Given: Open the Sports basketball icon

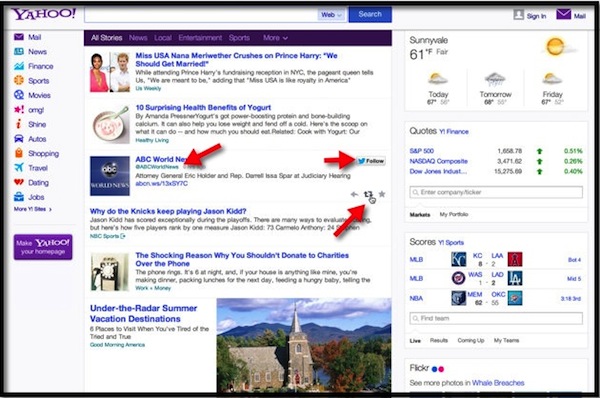Looking at the screenshot, I should pos(19,80).
